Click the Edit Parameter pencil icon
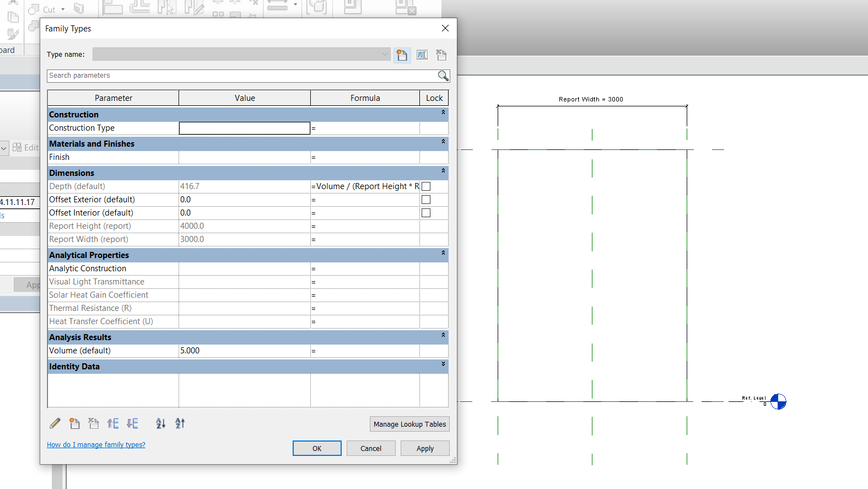868x489 pixels. click(x=55, y=423)
